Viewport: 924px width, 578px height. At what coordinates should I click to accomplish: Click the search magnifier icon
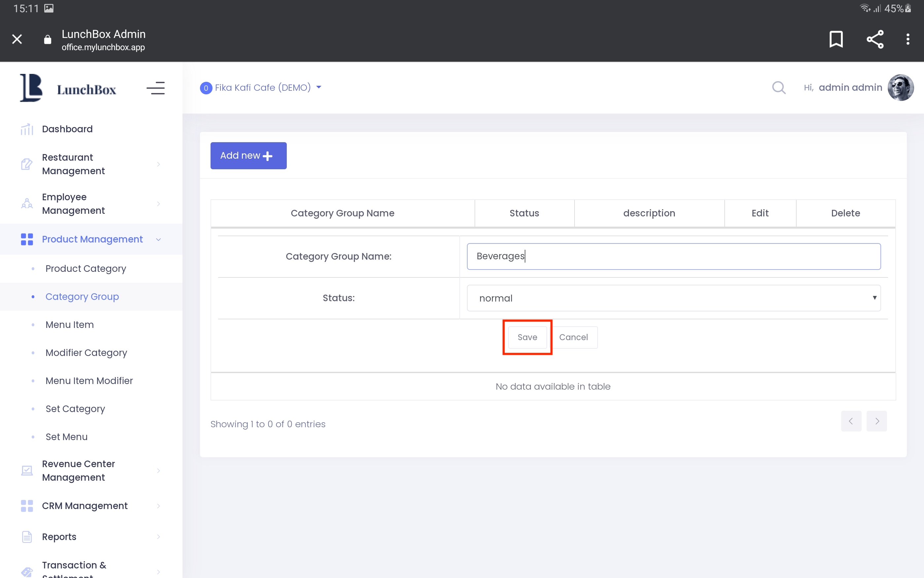(778, 87)
